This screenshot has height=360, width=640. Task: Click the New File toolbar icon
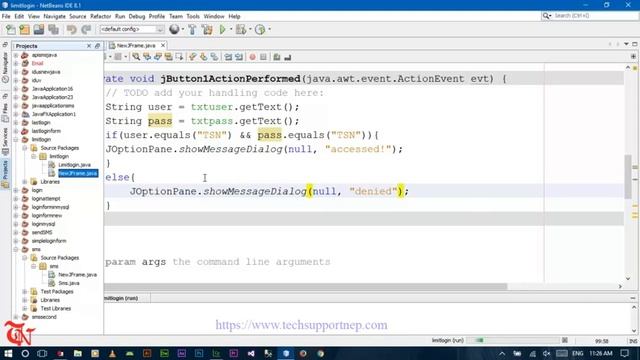click(x=11, y=29)
